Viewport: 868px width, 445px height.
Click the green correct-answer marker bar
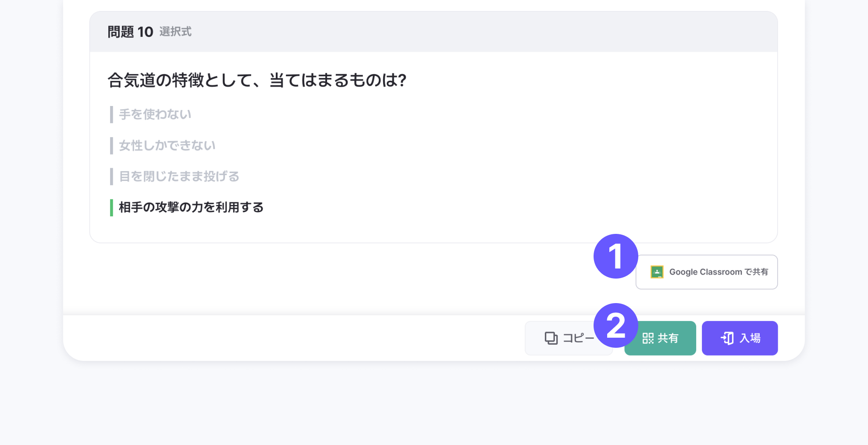111,208
